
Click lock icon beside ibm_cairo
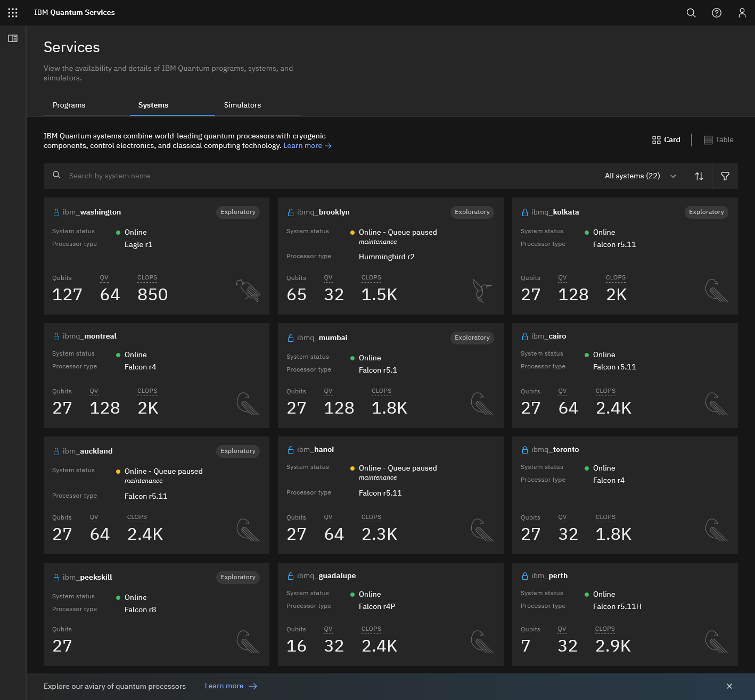coord(525,336)
